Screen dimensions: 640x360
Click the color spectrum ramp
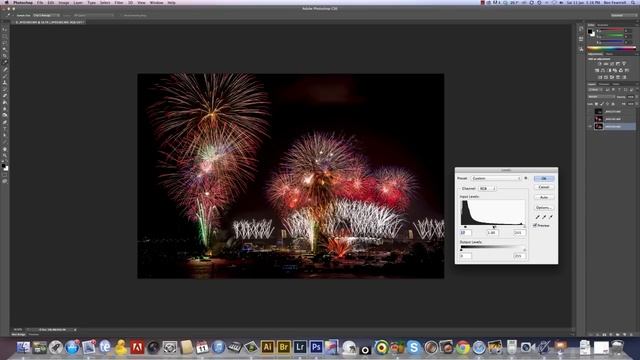coord(611,48)
